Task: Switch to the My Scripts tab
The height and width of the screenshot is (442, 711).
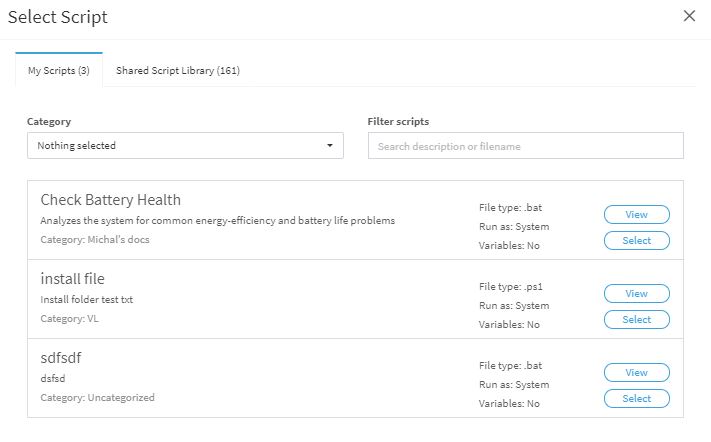Action: [59, 70]
